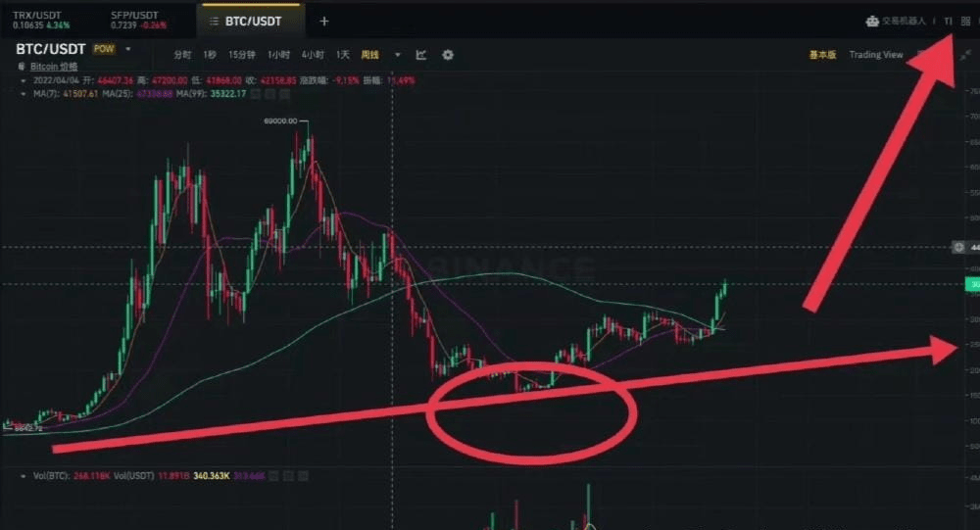Click the list icon in the BTC/USDT tab
This screenshot has width=980, height=530.
click(214, 22)
